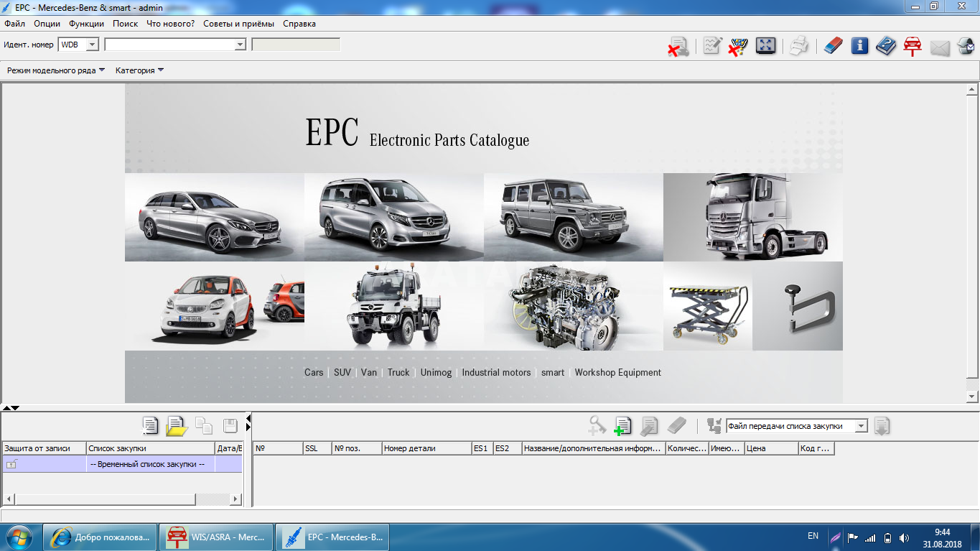Image resolution: width=980 pixels, height=551 pixels.
Task: Click the edit part entry icon
Action: 649,426
